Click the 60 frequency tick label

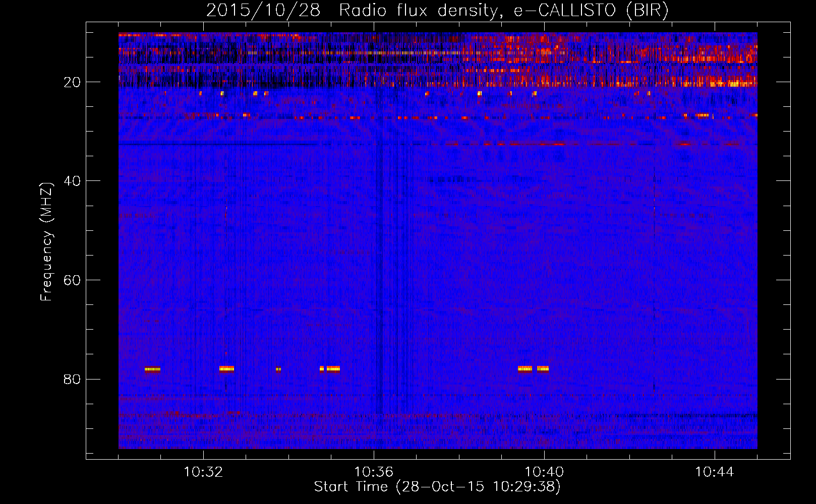(72, 280)
